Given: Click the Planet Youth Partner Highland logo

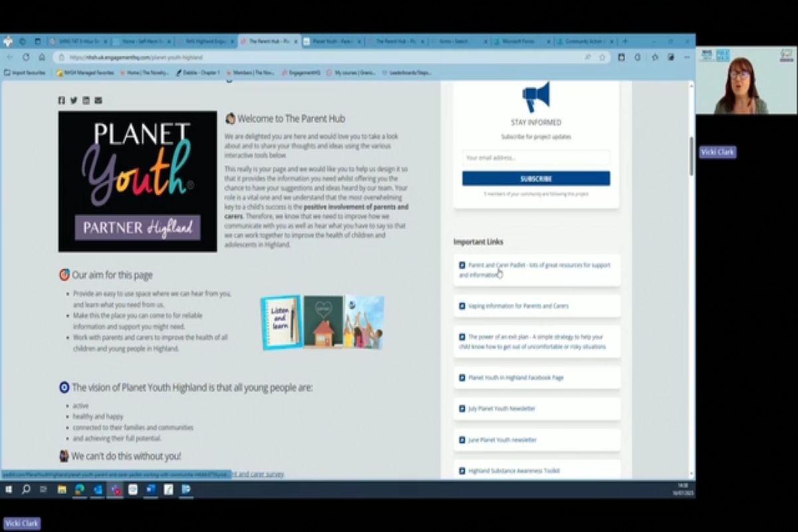Looking at the screenshot, I should point(138,182).
